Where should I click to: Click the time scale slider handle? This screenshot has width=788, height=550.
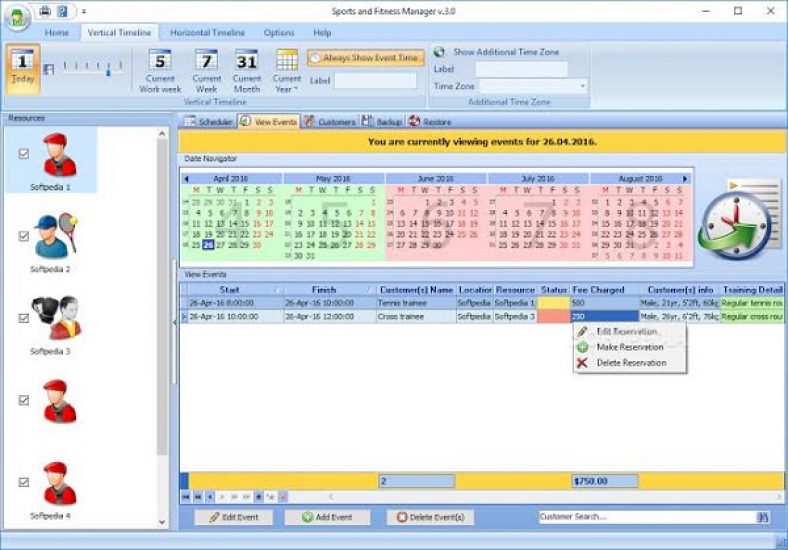click(108, 72)
